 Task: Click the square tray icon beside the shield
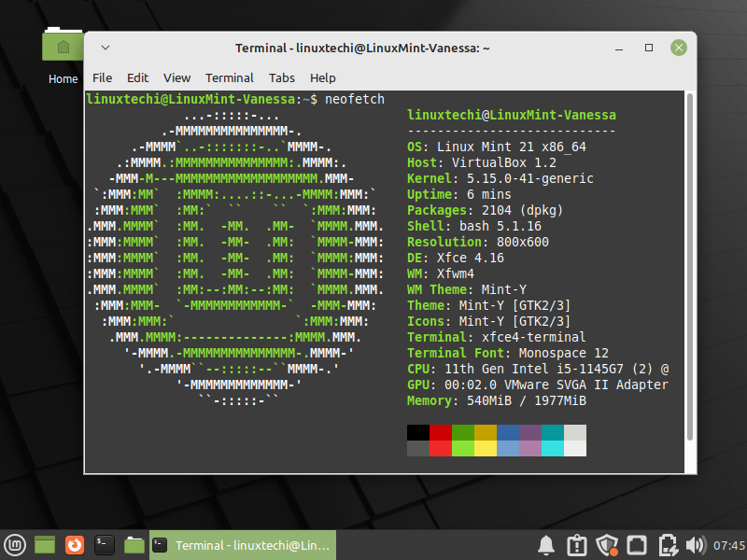(637, 545)
